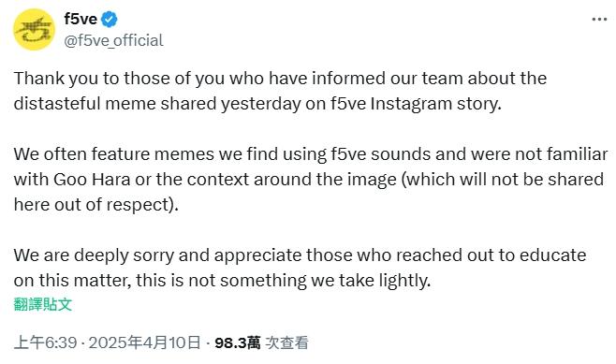Open the three-dot more options menu

599,20
